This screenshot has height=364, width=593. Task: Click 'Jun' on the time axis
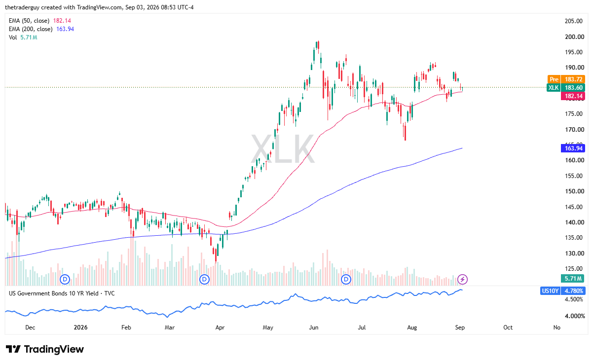(314, 328)
